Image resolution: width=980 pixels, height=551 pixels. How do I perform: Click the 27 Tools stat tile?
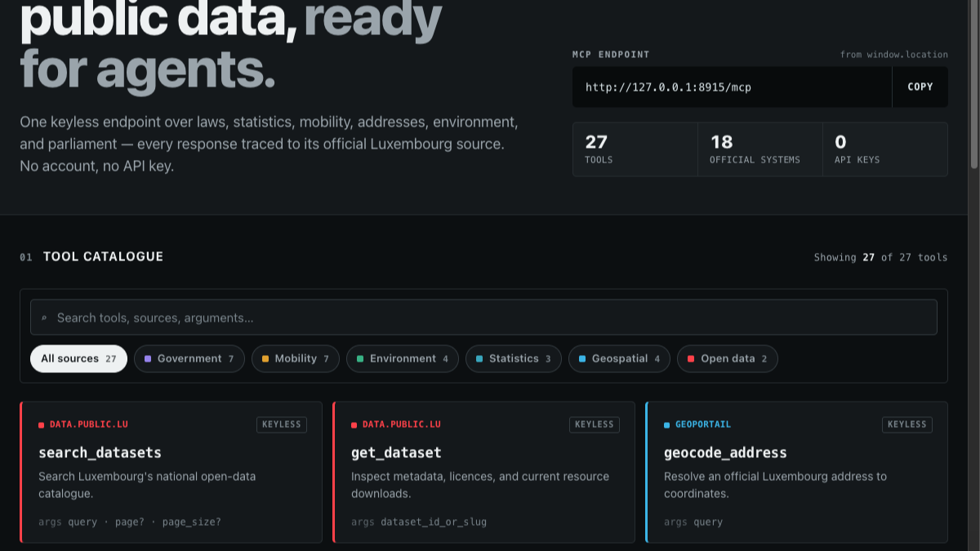tap(635, 149)
